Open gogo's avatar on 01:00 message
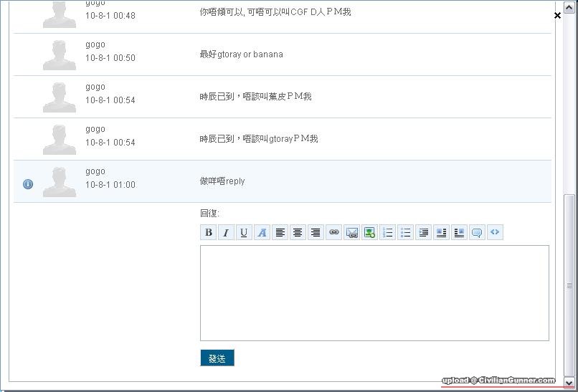This screenshot has height=392, width=578. pos(60,181)
